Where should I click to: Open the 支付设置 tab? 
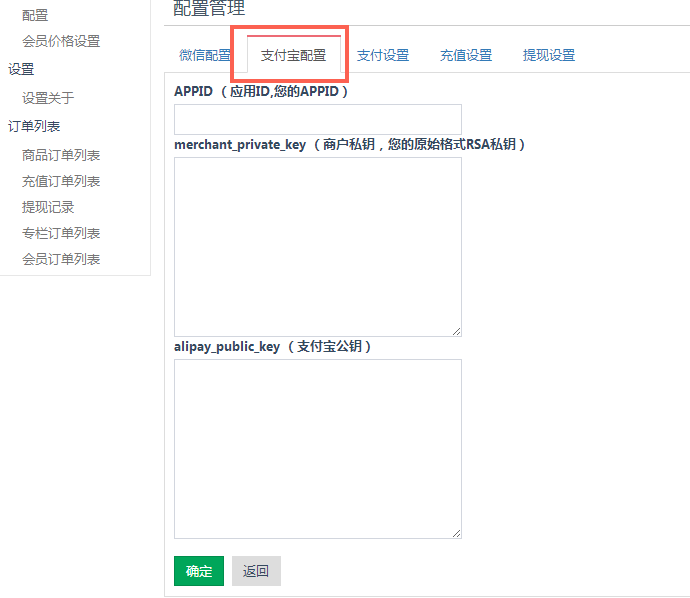click(383, 55)
